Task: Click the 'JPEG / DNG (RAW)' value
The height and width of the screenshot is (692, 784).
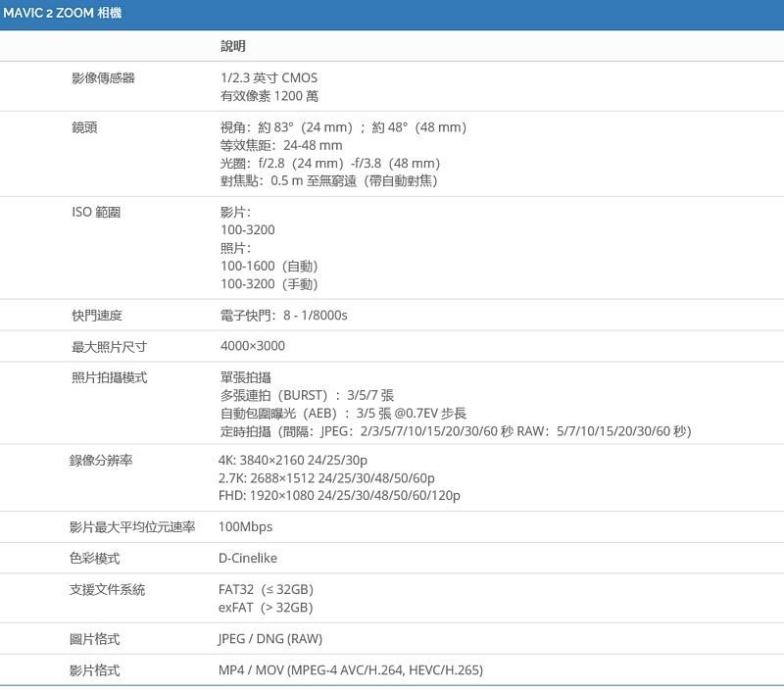Action: [270, 639]
